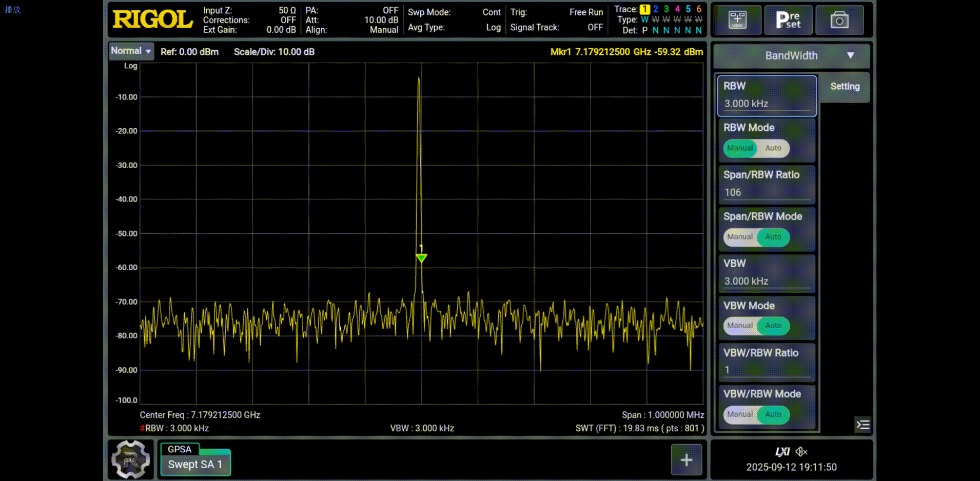
Task: Select the Span/RBW Ratio value 106
Action: pos(767,192)
